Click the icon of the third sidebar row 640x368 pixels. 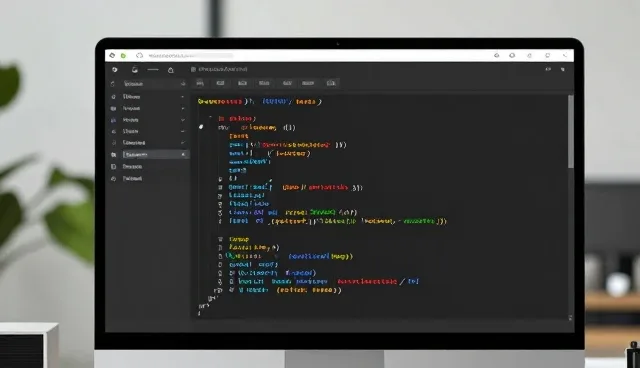coord(113,109)
